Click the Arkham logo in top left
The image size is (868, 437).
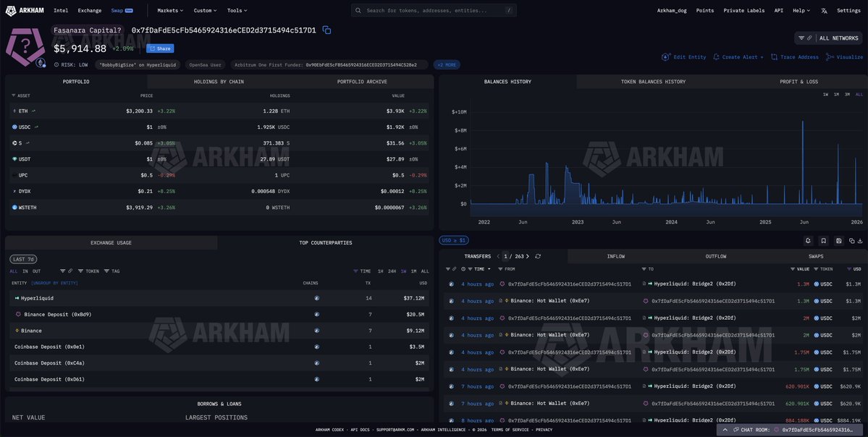[x=26, y=11]
